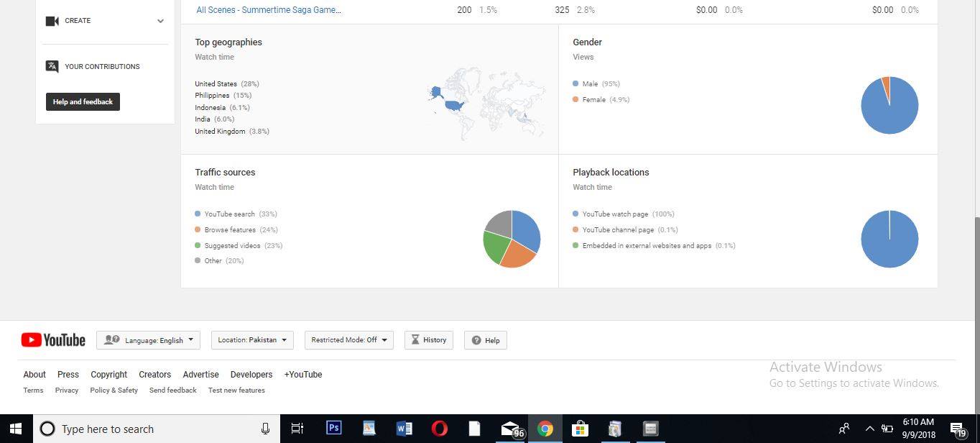Image resolution: width=980 pixels, height=443 pixels.
Task: Click the Your Contributions translate icon
Action: pyautogui.click(x=52, y=66)
